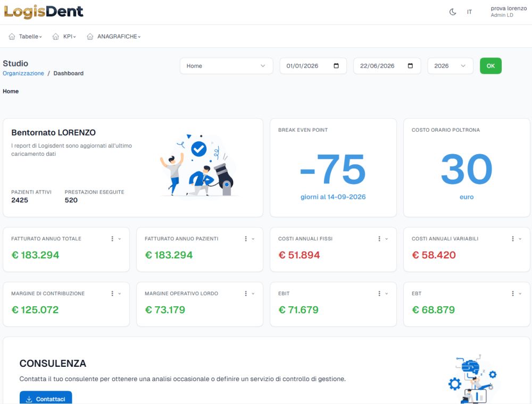Screen dimensions: 532x404
Task: Click the giorni al 14-09-2026 text
Action: (x=333, y=197)
